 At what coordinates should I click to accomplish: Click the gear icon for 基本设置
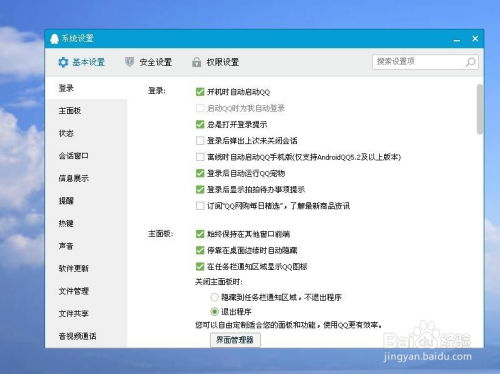(63, 62)
